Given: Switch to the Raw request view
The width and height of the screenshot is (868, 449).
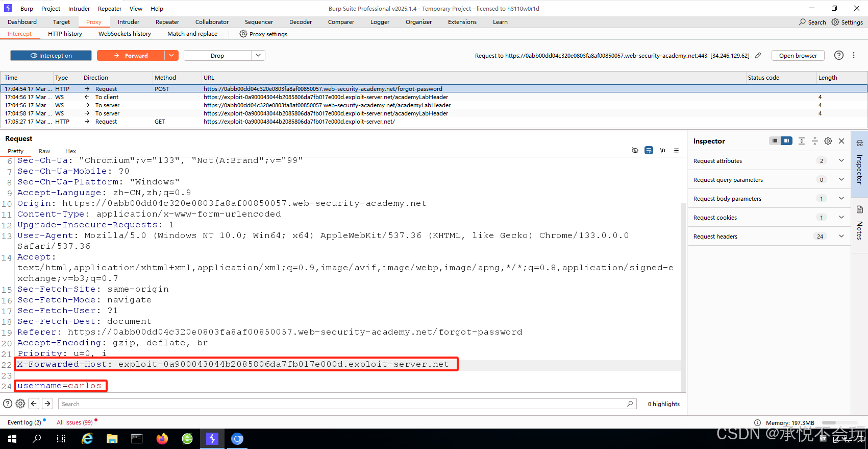Looking at the screenshot, I should (x=44, y=151).
